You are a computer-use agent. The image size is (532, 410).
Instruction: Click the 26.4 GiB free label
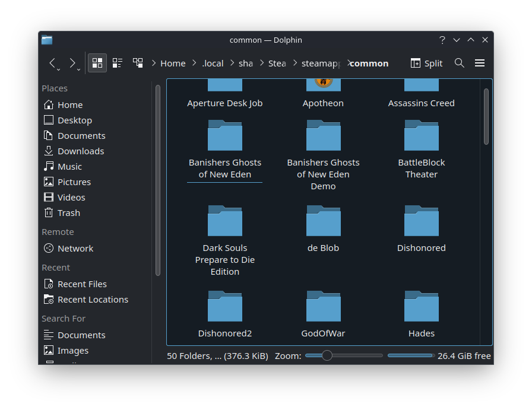(x=464, y=356)
